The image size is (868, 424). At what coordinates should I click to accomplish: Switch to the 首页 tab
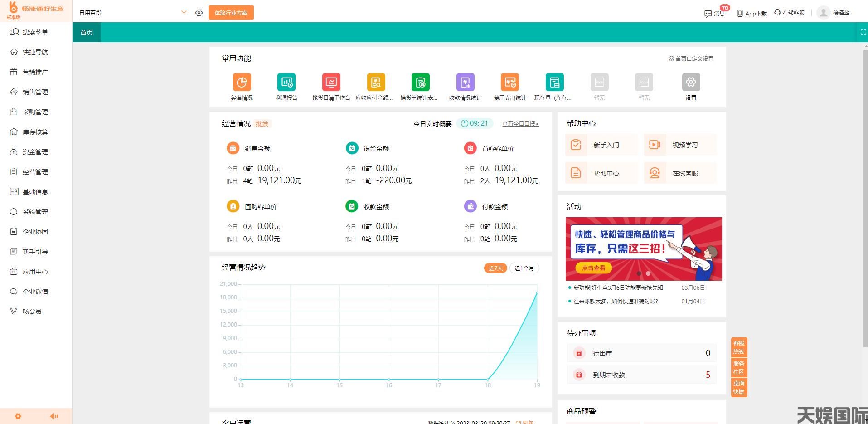[x=87, y=32]
